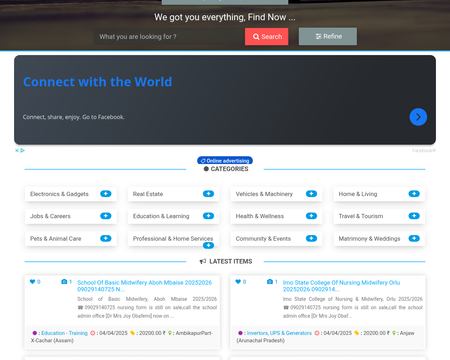Open Education - Training category tag

tap(64, 333)
